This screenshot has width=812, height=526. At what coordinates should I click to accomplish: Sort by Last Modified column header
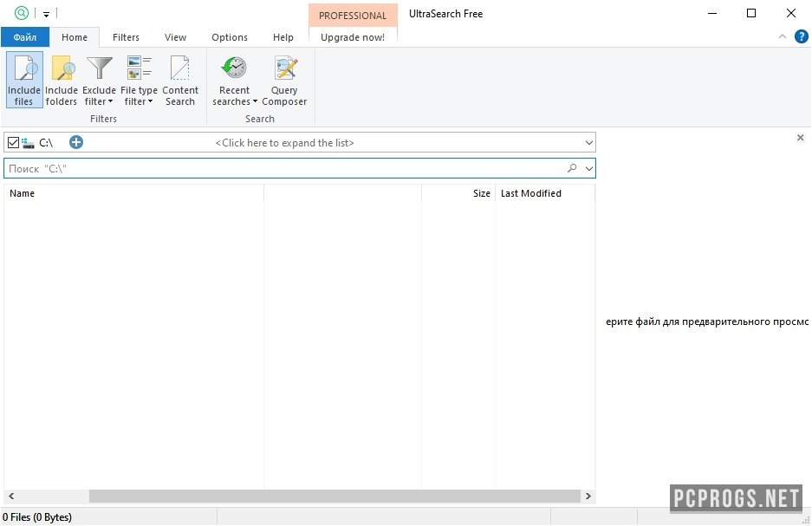[x=545, y=193]
